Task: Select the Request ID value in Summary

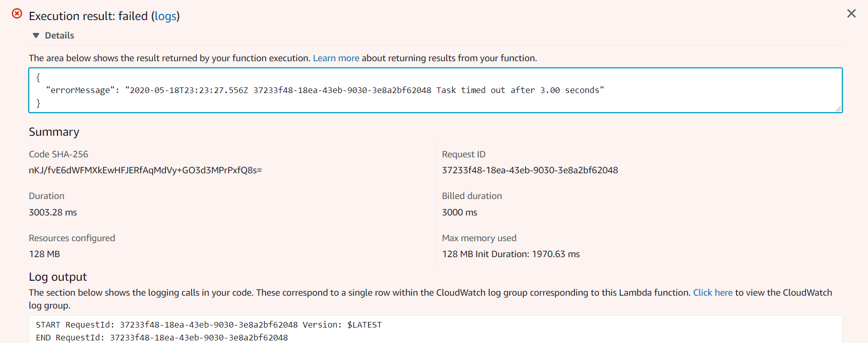Action: point(530,170)
